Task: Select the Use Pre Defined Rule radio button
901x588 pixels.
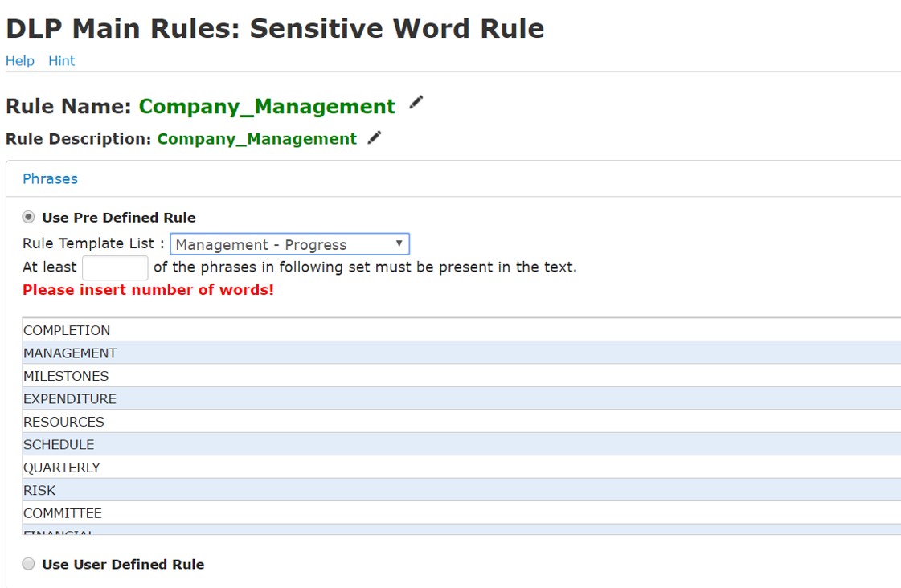Action: (29, 217)
